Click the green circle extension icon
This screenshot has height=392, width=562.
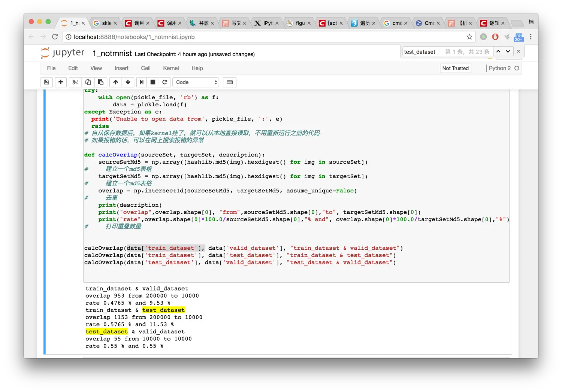(x=484, y=37)
